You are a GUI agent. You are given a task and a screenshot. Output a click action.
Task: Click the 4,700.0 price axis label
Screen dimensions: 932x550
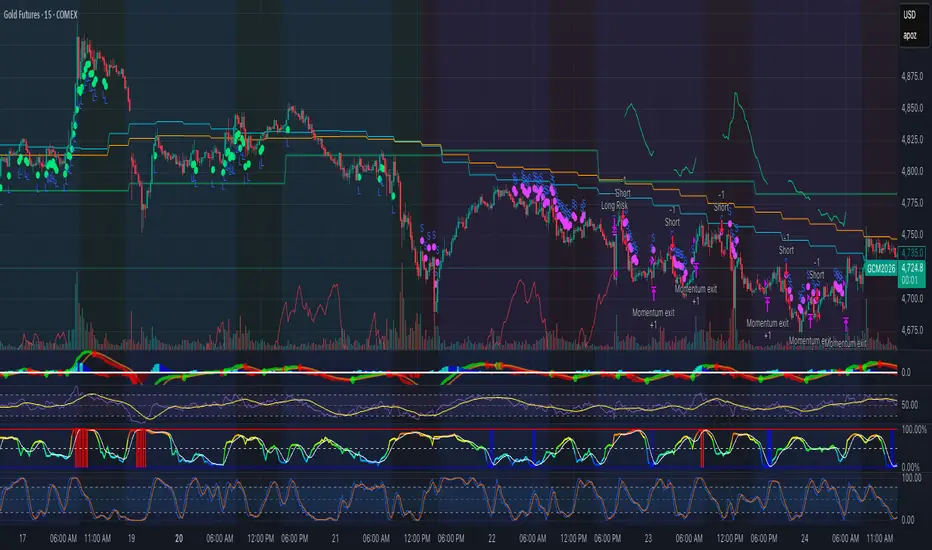point(912,298)
